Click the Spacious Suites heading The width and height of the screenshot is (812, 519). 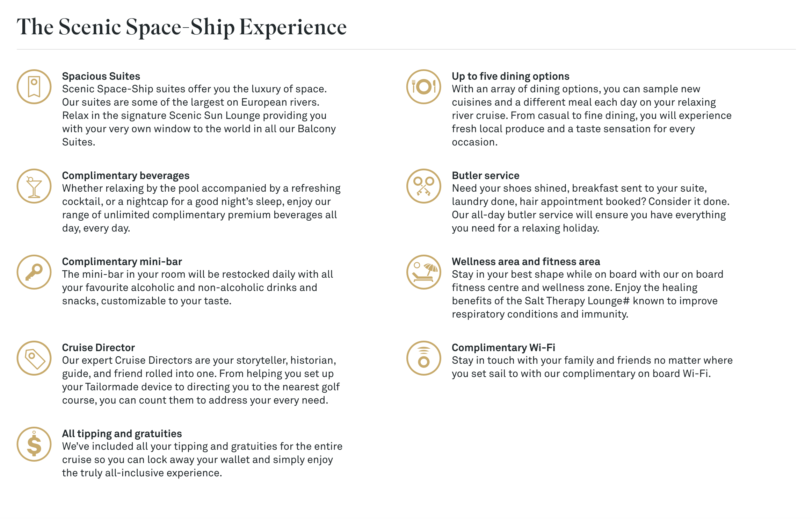pos(101,76)
